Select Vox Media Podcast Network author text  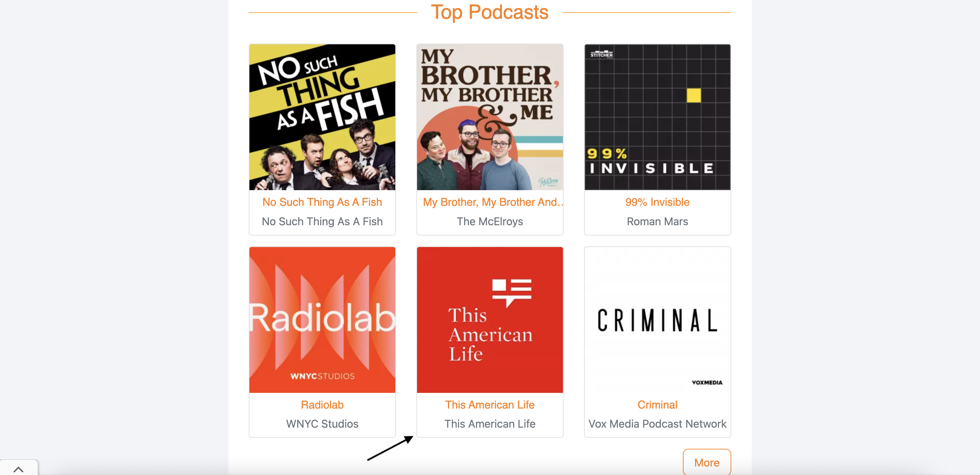(x=657, y=424)
